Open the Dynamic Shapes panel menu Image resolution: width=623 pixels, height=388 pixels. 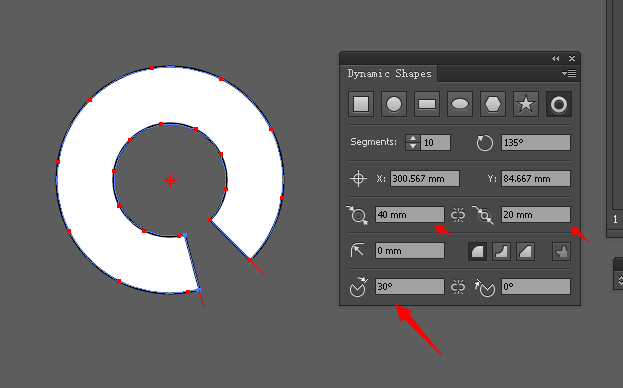coord(569,73)
